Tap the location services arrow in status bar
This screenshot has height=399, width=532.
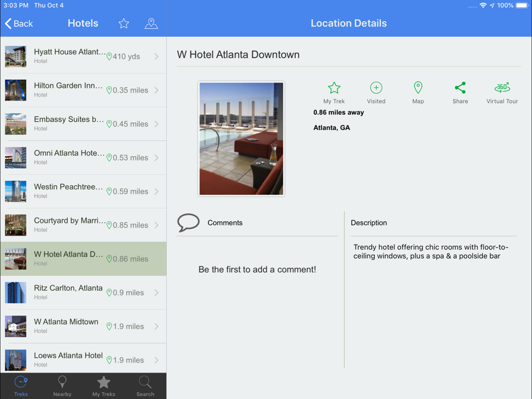click(492, 5)
